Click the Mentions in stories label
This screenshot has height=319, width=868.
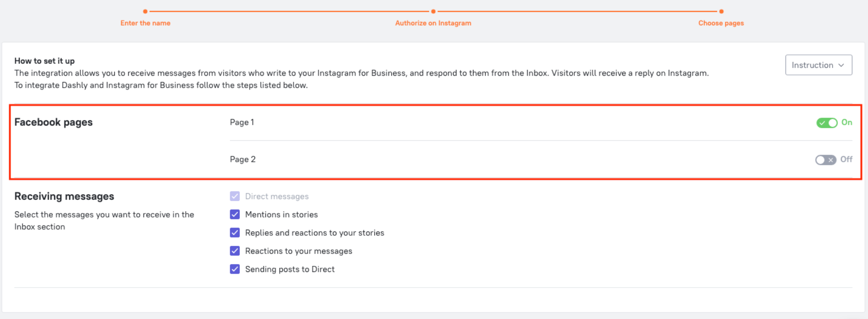click(281, 214)
